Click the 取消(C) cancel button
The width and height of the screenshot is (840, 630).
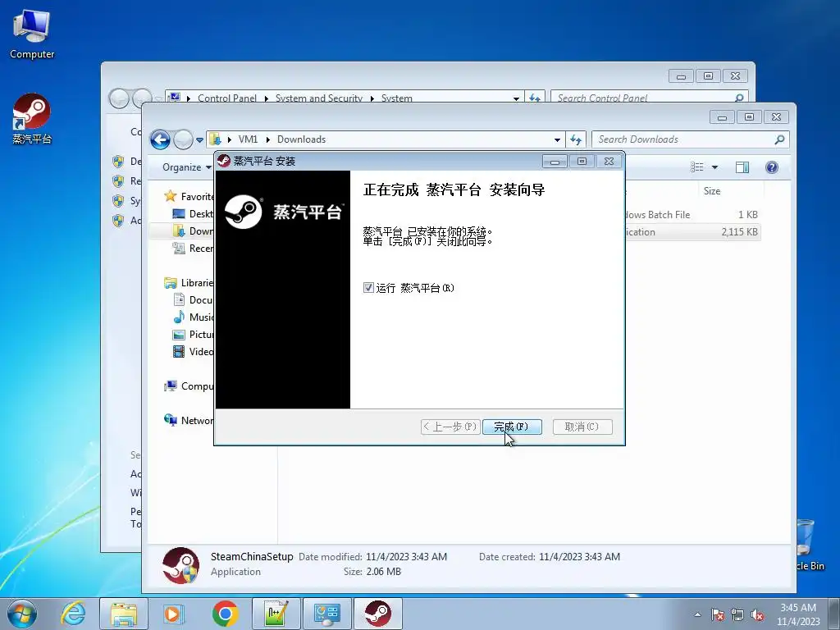click(x=582, y=427)
